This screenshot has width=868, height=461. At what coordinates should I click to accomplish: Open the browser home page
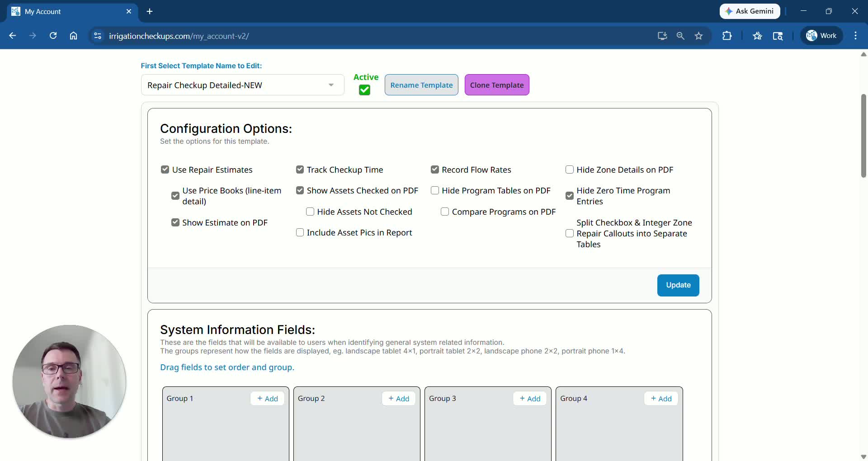coord(73,36)
